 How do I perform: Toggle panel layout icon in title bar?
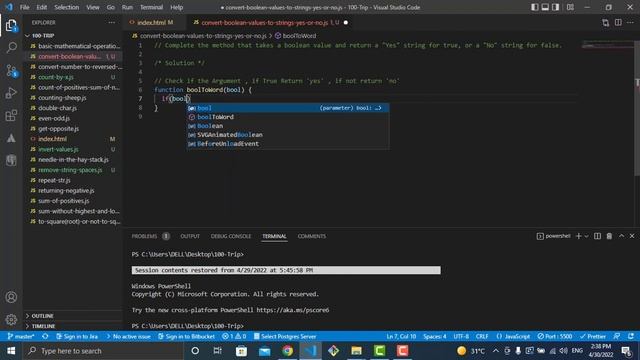pos(545,7)
